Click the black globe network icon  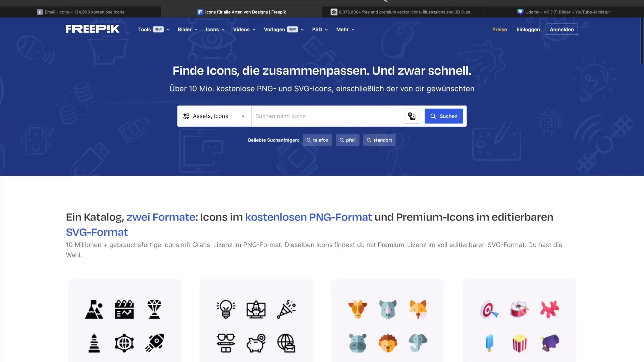tap(124, 343)
